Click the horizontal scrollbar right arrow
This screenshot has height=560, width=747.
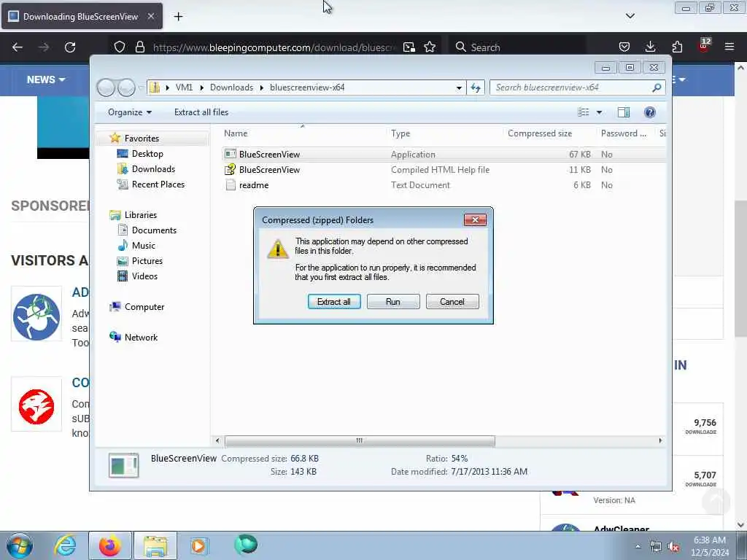(x=660, y=441)
